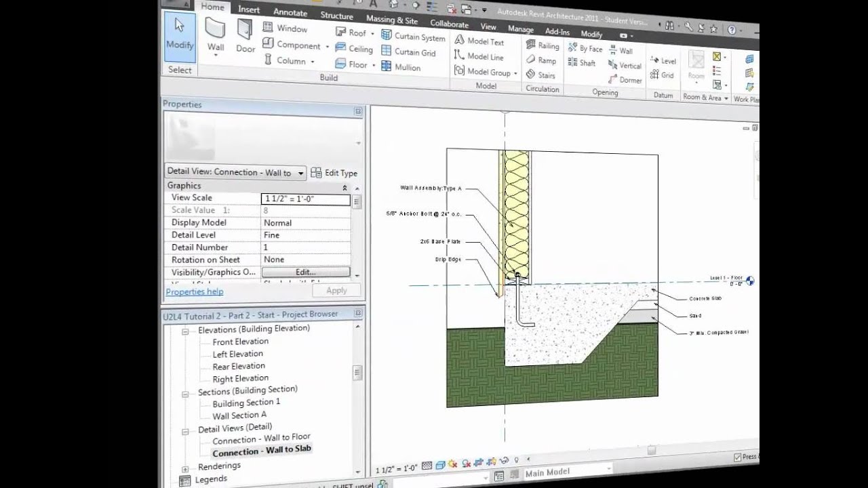
Task: Collapse the Sections (Building Section) node
Action: (x=185, y=394)
